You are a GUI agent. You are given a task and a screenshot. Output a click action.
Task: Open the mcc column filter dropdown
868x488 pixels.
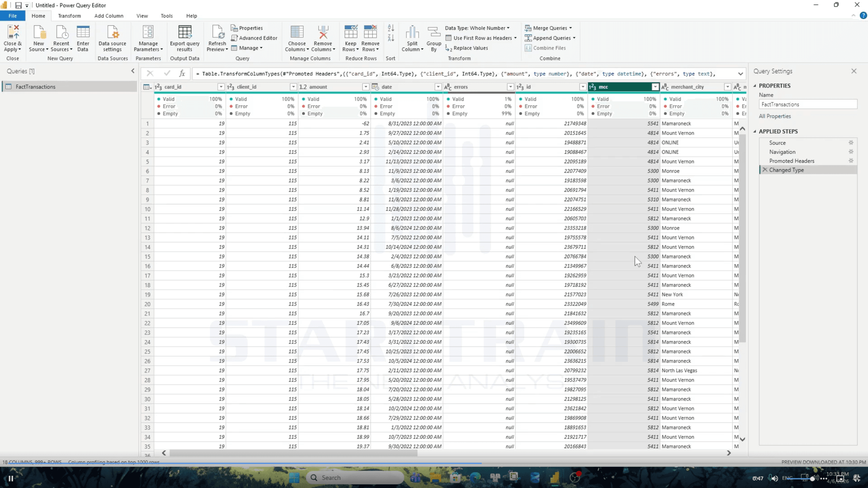click(x=655, y=87)
